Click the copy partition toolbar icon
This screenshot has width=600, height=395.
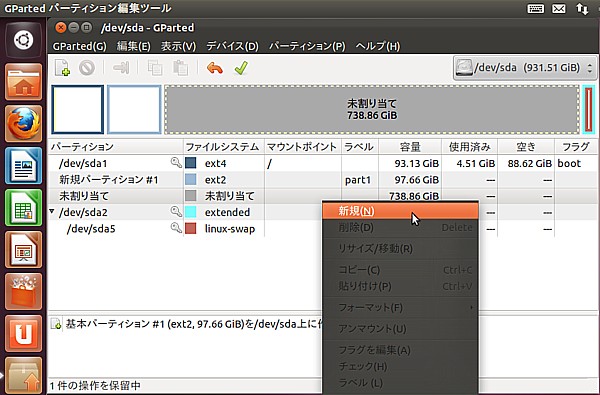point(155,68)
